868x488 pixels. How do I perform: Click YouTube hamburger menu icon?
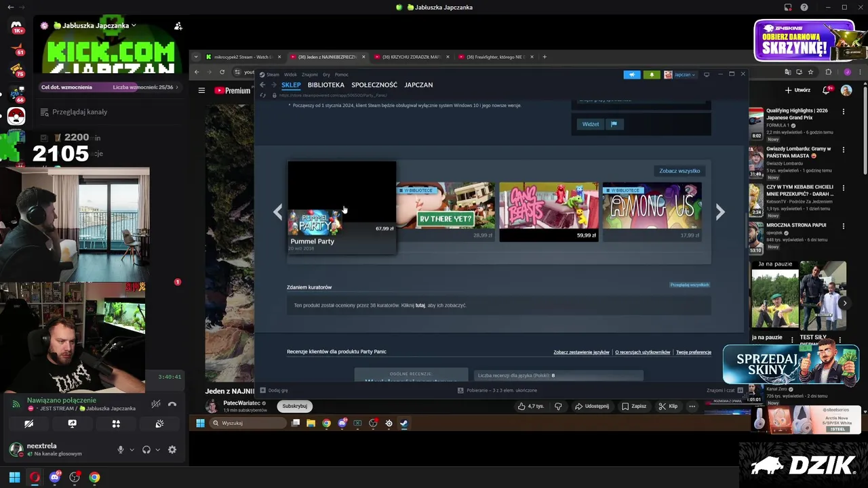pos(201,90)
